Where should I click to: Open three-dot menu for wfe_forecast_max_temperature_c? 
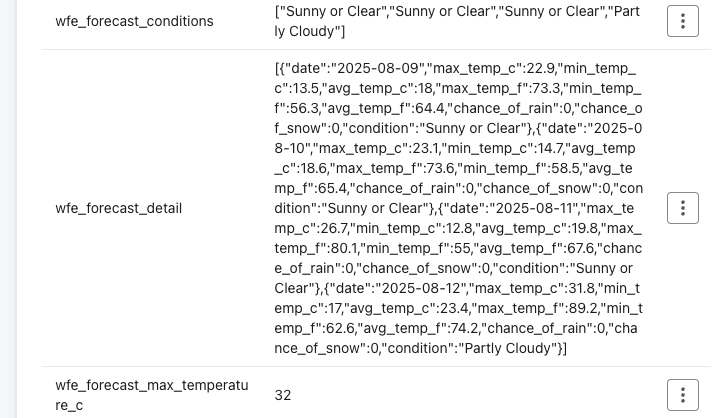pos(682,395)
